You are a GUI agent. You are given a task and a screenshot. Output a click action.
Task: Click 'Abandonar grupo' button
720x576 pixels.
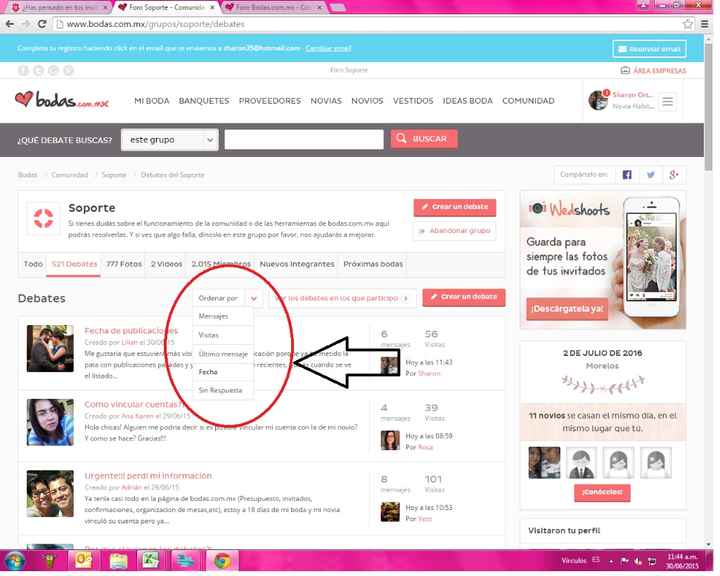click(455, 231)
